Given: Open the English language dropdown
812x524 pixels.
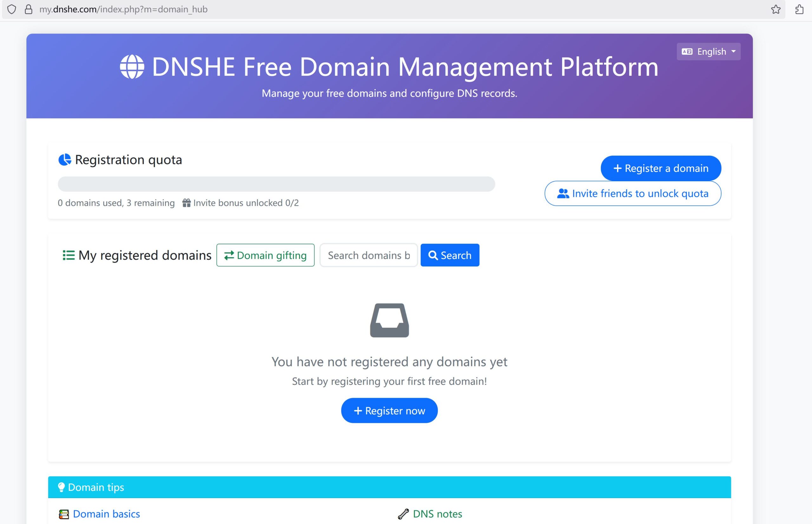Looking at the screenshot, I should 709,51.
